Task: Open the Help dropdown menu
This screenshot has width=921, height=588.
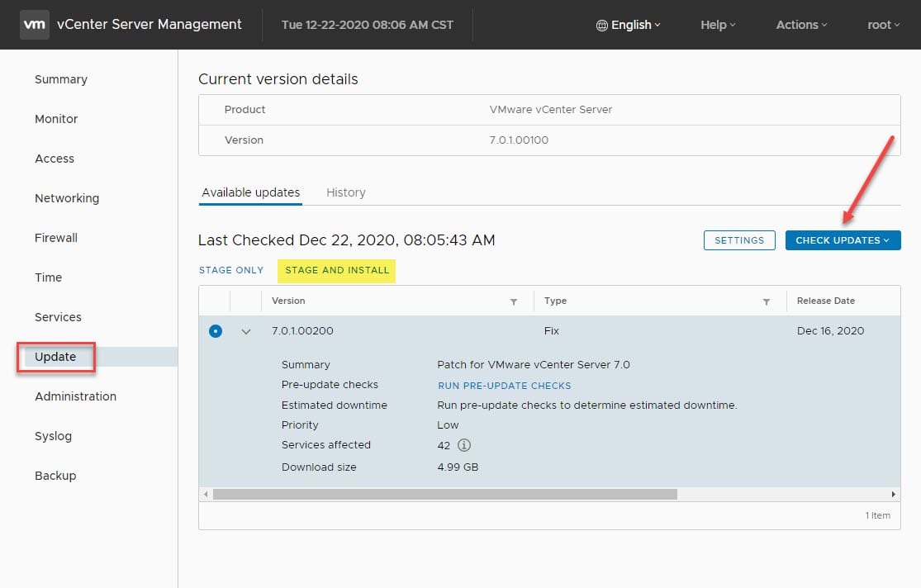Action: coord(718,25)
